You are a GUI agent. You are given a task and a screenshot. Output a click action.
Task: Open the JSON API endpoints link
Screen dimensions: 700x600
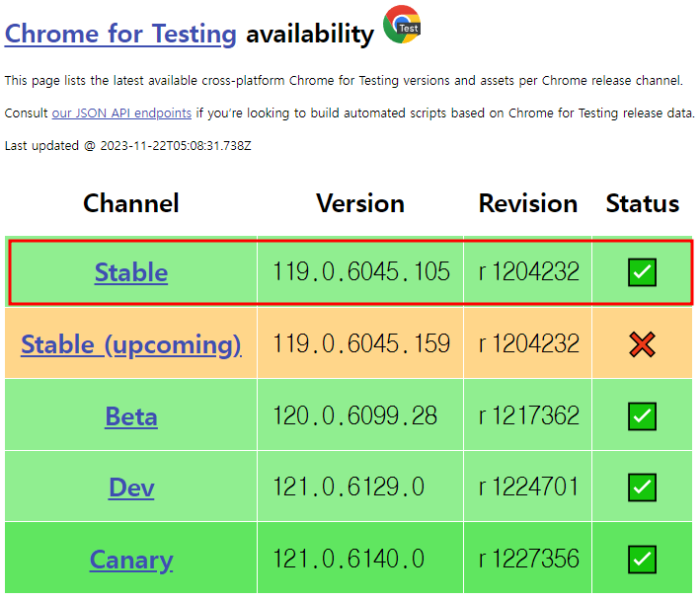click(x=121, y=112)
